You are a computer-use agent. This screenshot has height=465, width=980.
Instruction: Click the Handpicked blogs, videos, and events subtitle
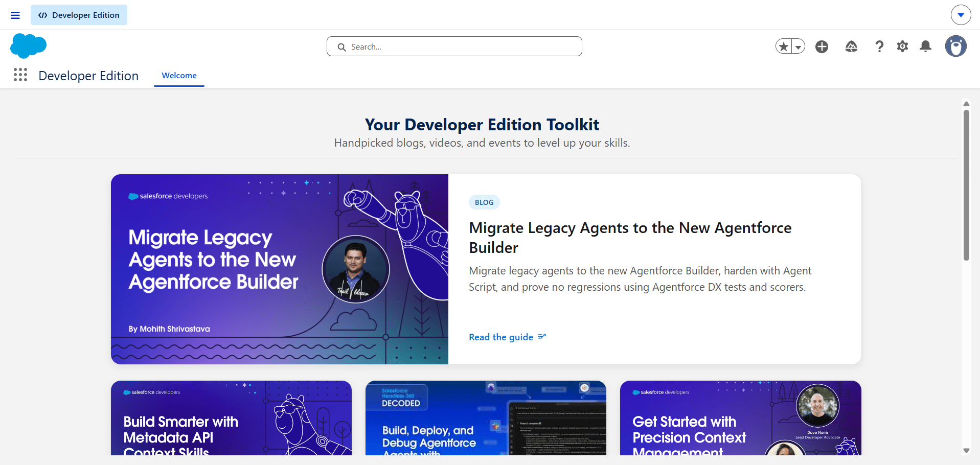click(482, 143)
